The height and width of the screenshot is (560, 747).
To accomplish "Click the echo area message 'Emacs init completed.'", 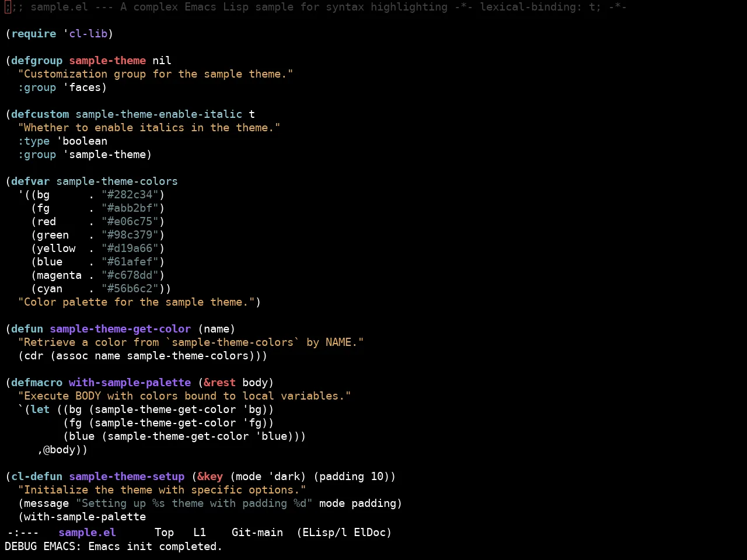I will point(155,547).
